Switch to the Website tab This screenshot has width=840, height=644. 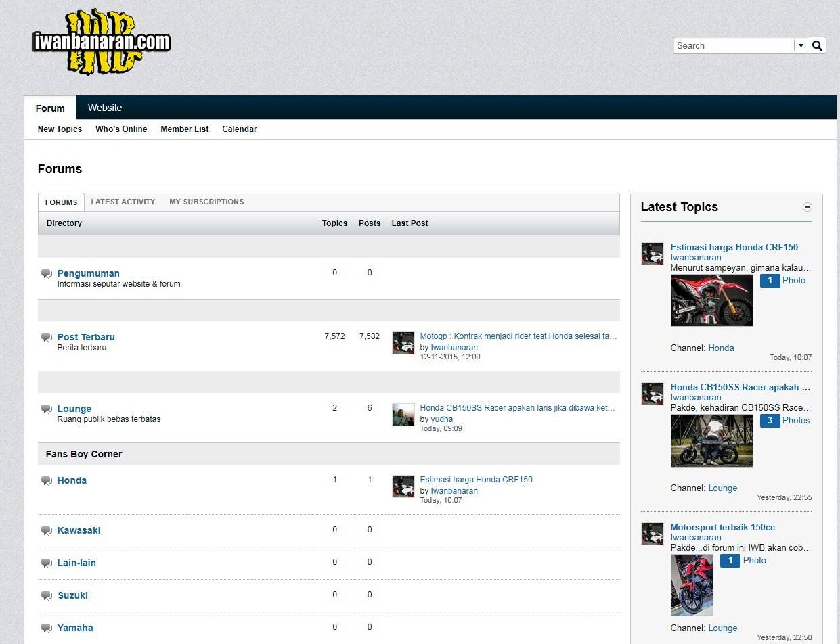(105, 108)
